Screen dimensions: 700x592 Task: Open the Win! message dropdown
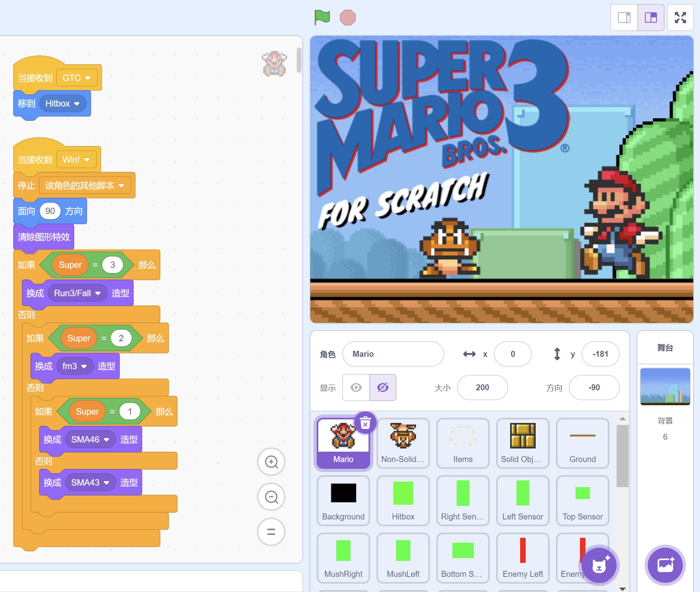coord(76,160)
